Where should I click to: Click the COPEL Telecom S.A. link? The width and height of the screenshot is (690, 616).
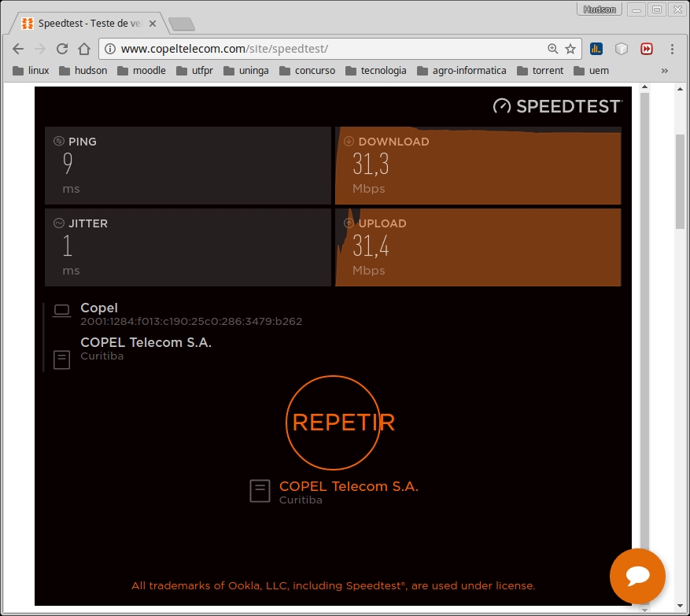349,486
